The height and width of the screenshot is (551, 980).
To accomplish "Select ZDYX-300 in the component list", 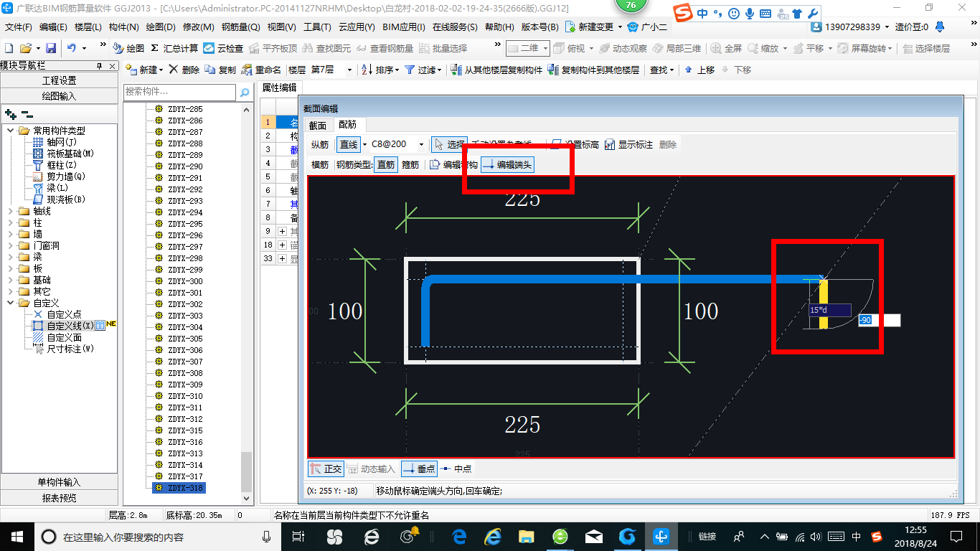I will coord(185,281).
